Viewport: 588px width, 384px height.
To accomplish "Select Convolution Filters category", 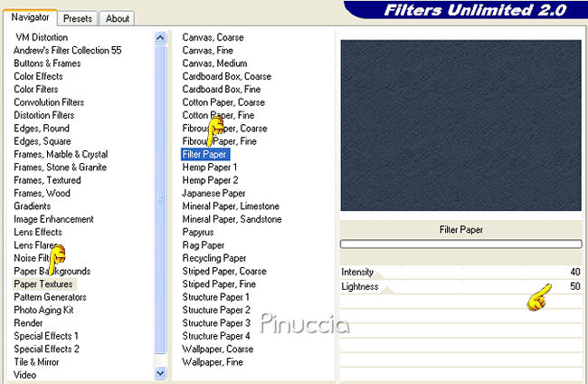I will (49, 102).
